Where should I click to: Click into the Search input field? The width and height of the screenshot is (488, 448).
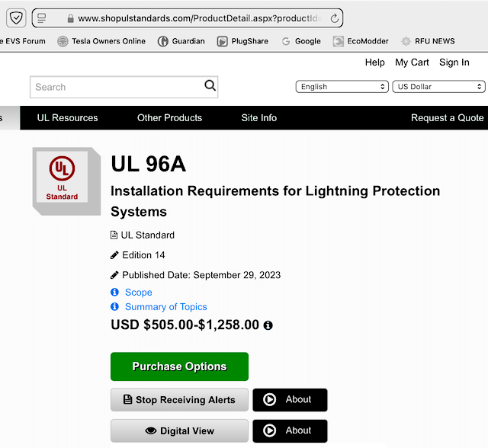click(117, 87)
